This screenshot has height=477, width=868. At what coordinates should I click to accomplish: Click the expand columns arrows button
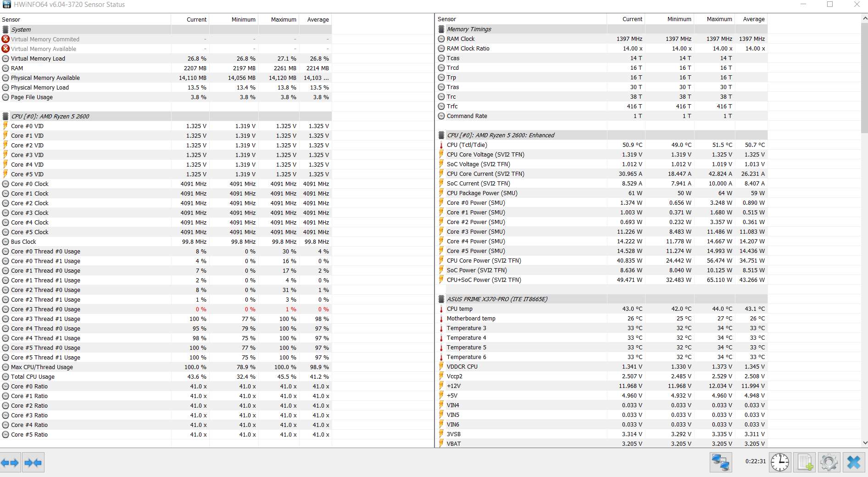[10, 463]
